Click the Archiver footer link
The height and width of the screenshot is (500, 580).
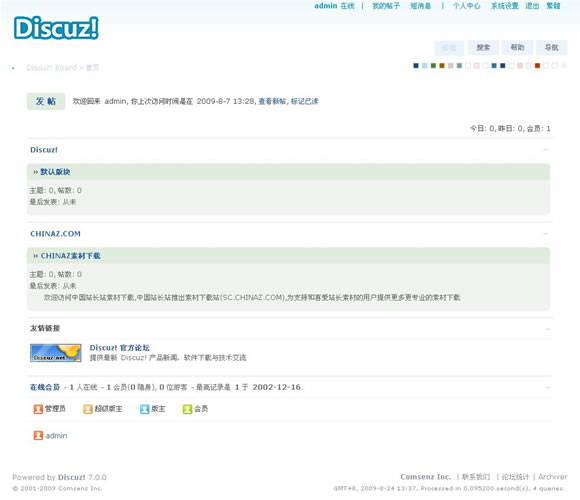coord(553,477)
